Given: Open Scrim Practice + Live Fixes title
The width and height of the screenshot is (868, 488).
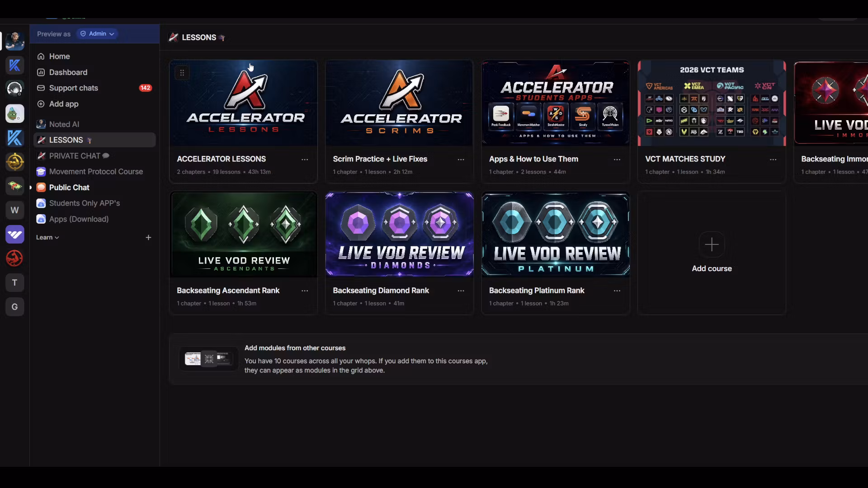Looking at the screenshot, I should pyautogui.click(x=380, y=159).
